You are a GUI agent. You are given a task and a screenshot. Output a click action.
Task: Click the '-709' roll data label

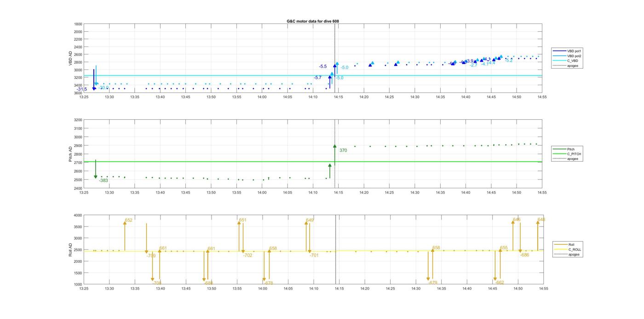click(x=151, y=255)
